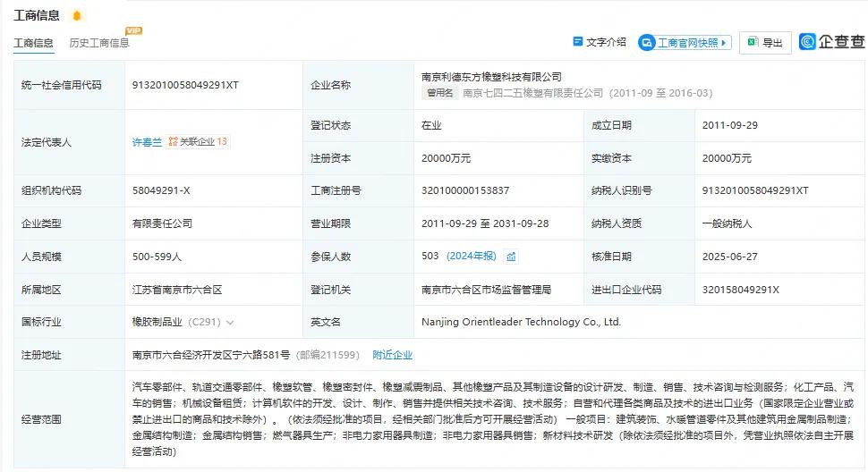Click former name 南京七四二五橡塑有限责任公司
Image resolution: width=868 pixels, height=472 pixels.
(533, 93)
